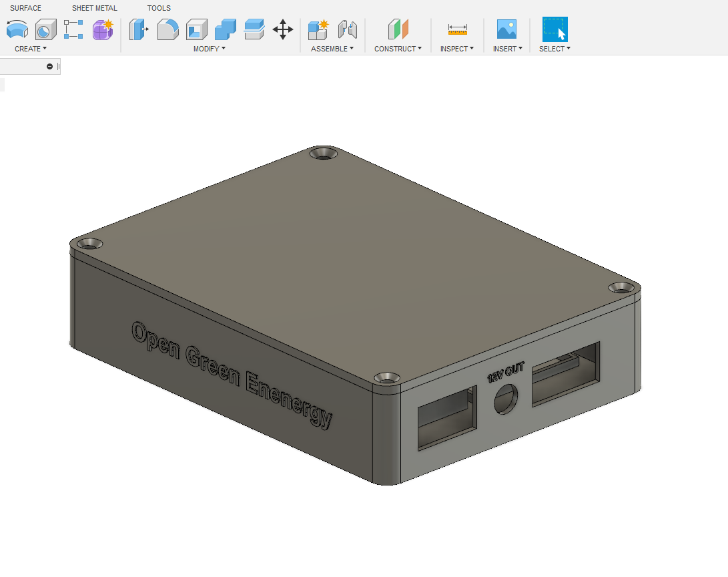Open the Insert Canvas tool
728x577 pixels.
coord(506,29)
